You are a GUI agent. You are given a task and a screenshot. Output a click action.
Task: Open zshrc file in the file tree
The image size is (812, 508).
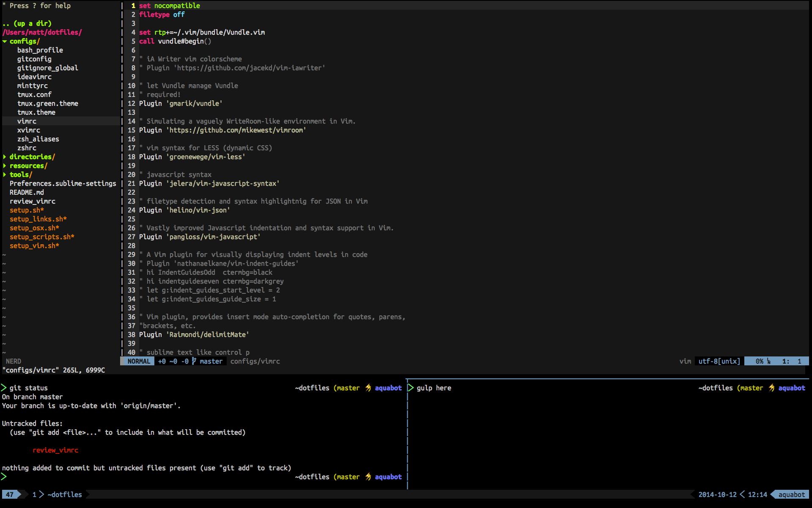(27, 148)
